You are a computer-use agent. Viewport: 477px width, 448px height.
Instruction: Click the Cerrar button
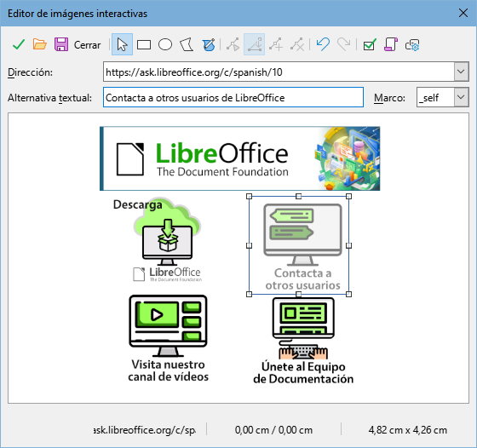[x=87, y=45]
